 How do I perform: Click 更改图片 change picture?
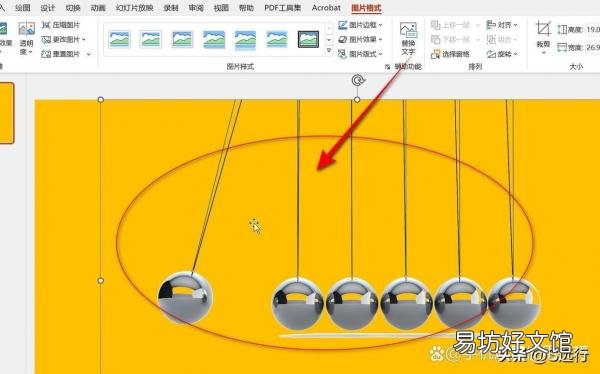64,39
